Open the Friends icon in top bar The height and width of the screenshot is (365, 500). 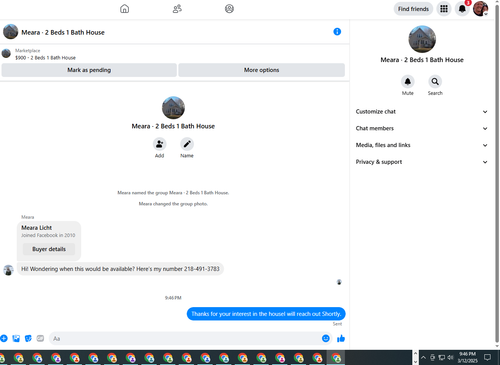click(177, 9)
